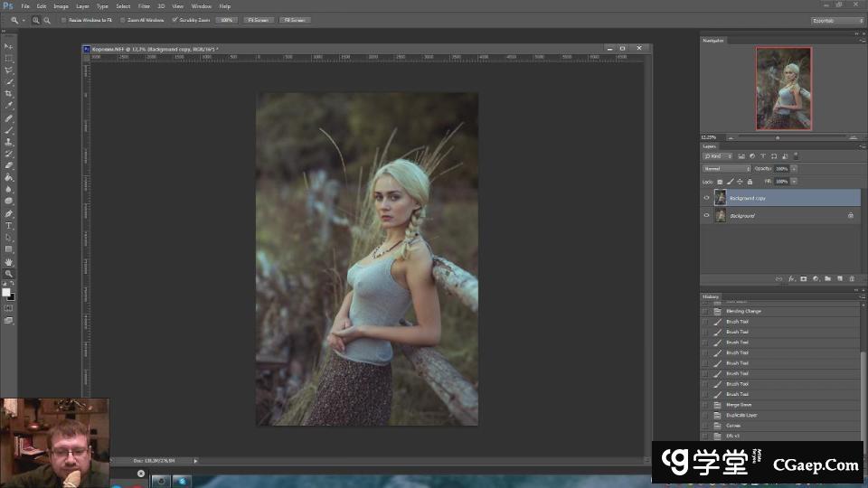
Task: Select the Hand tool
Action: point(9,262)
